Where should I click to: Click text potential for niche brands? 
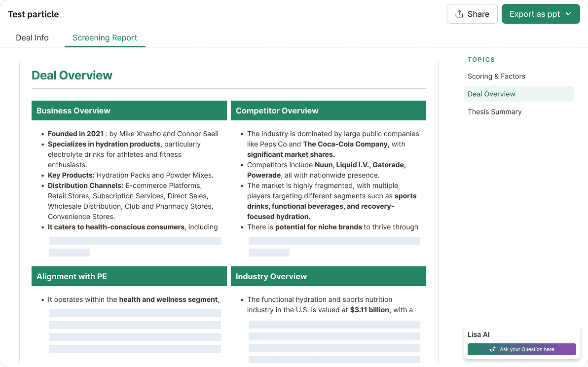point(318,227)
